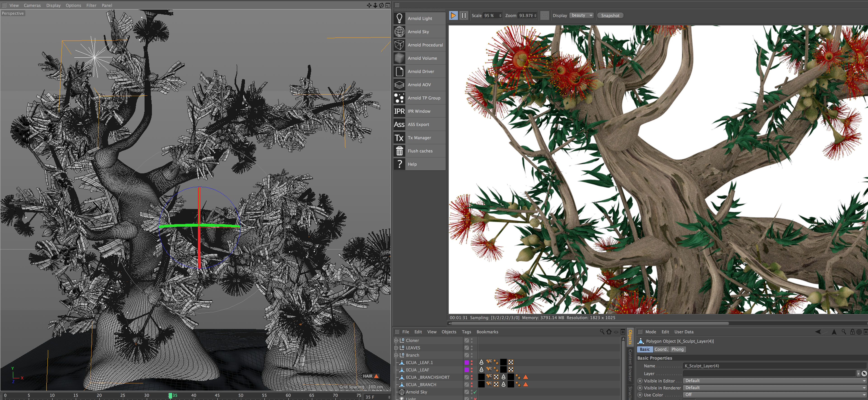Click the ECUA_LEAF.1 purple layer swatch

(x=467, y=362)
